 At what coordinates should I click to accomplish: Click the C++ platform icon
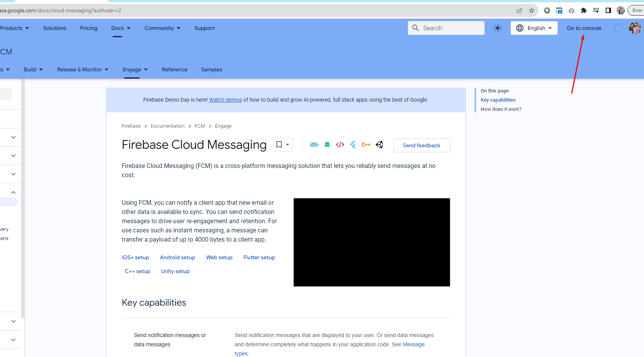pyautogui.click(x=366, y=145)
